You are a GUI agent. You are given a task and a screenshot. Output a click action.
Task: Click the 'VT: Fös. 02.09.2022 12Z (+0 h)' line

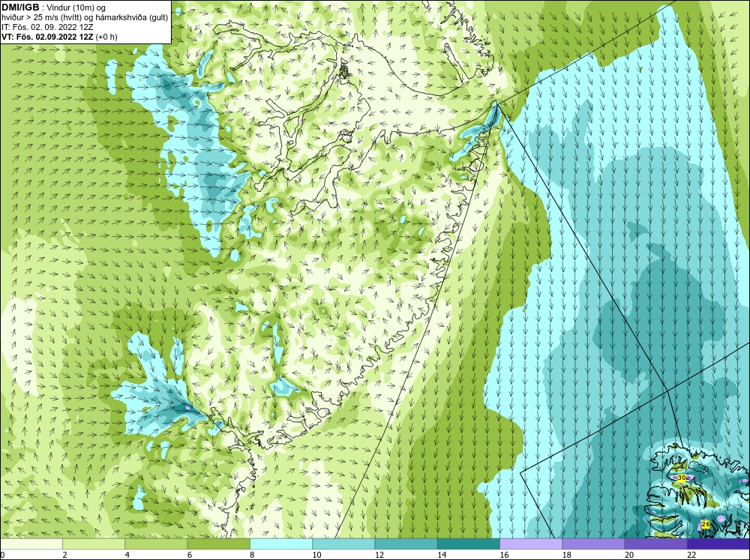pyautogui.click(x=59, y=37)
